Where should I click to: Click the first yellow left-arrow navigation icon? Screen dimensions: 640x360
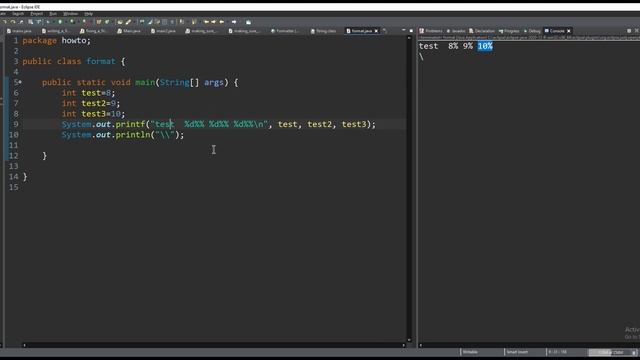pyautogui.click(x=207, y=22)
